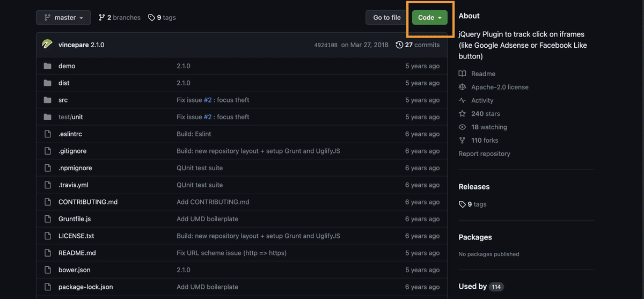The image size is (644, 299).
Task: Open issue #2 link in test/unit row
Action: click(208, 117)
